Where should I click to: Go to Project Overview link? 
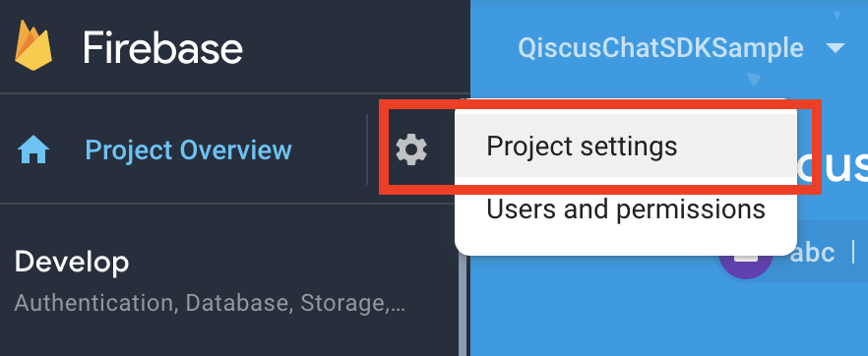[189, 149]
